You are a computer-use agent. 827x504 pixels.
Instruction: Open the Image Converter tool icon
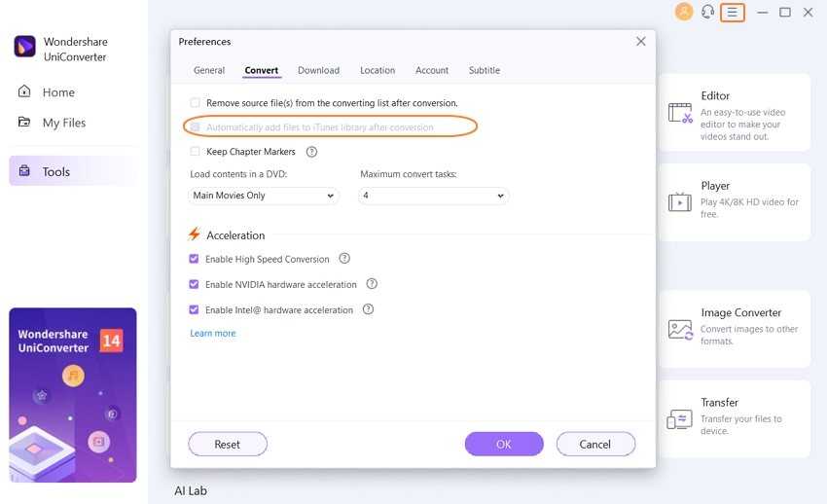click(680, 329)
